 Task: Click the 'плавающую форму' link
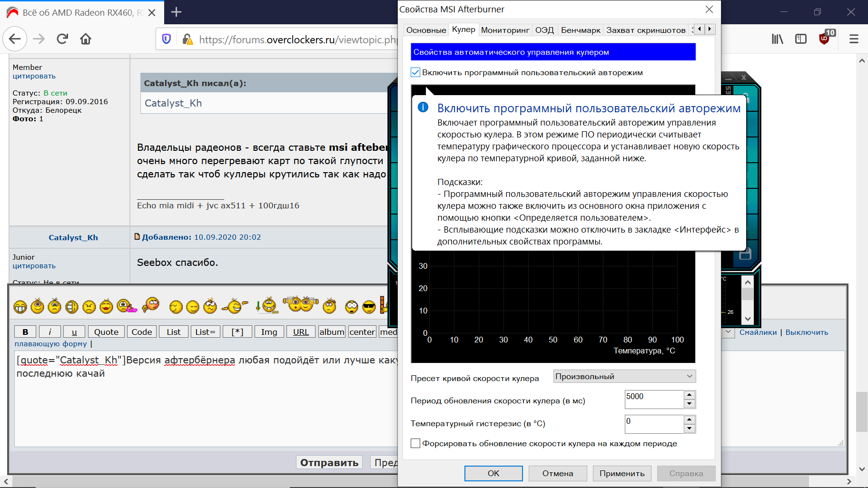pos(51,344)
